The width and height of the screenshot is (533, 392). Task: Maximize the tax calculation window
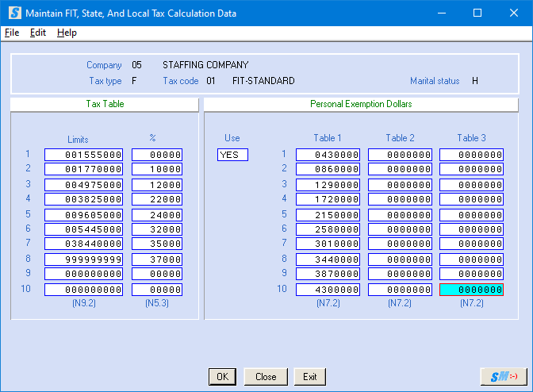pyautogui.click(x=477, y=13)
